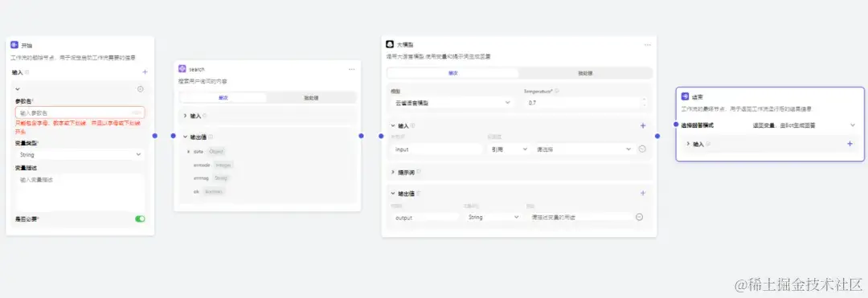Open the answer mode dropdown in End node
868x298 pixels.
point(803,125)
